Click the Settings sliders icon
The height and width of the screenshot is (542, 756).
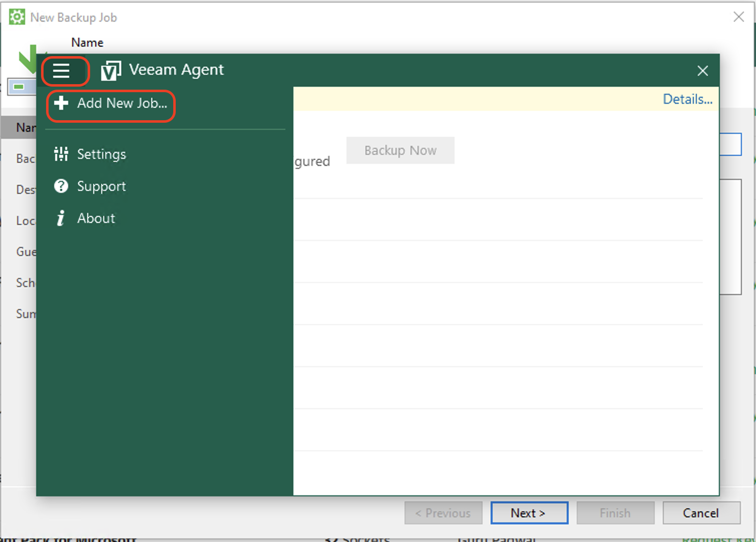[x=61, y=154]
